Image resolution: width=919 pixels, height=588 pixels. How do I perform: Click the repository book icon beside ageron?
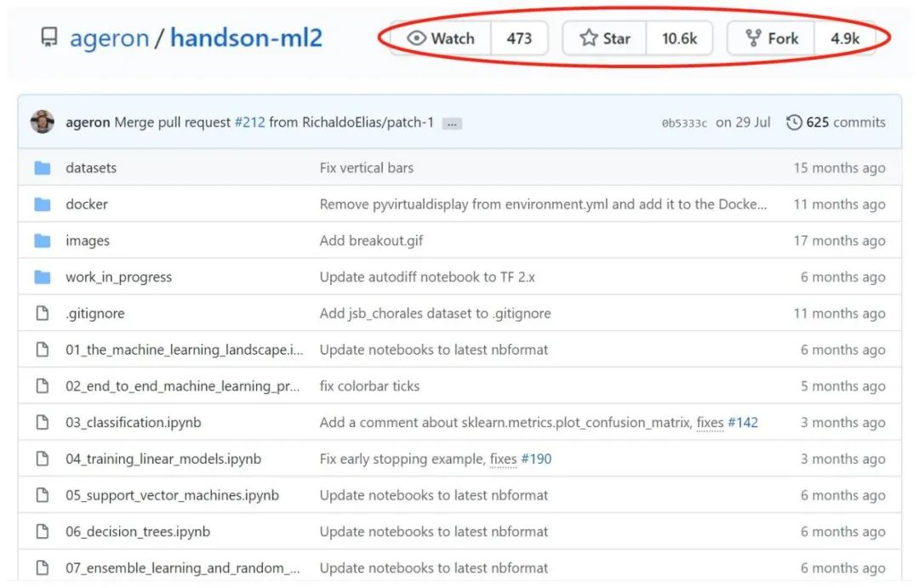click(x=49, y=38)
